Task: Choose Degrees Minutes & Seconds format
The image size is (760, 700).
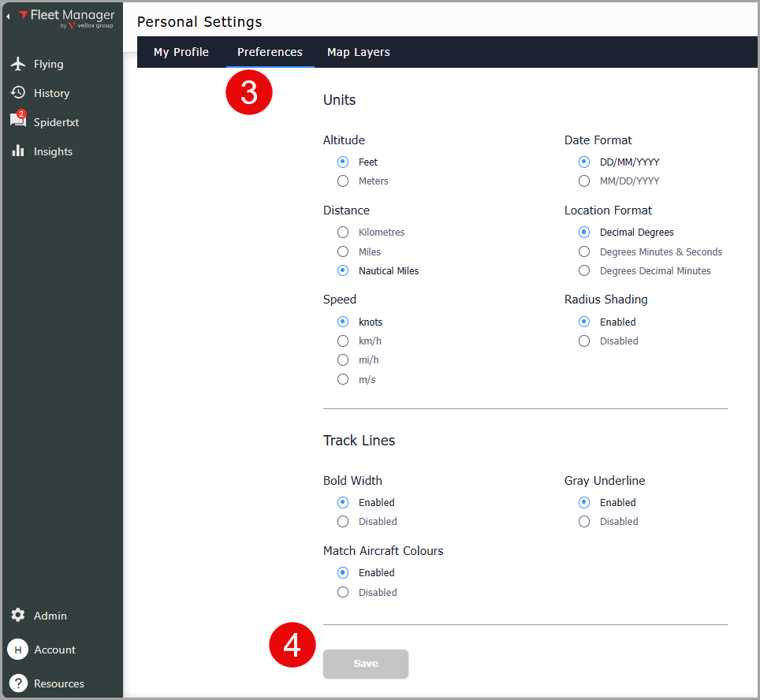Action: [584, 252]
